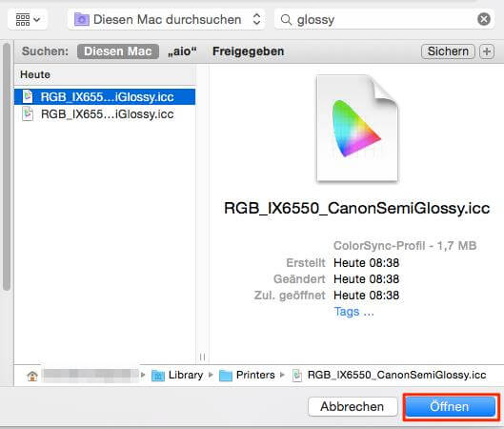Open the 'Tags …' link
504x429 pixels.
point(353,312)
